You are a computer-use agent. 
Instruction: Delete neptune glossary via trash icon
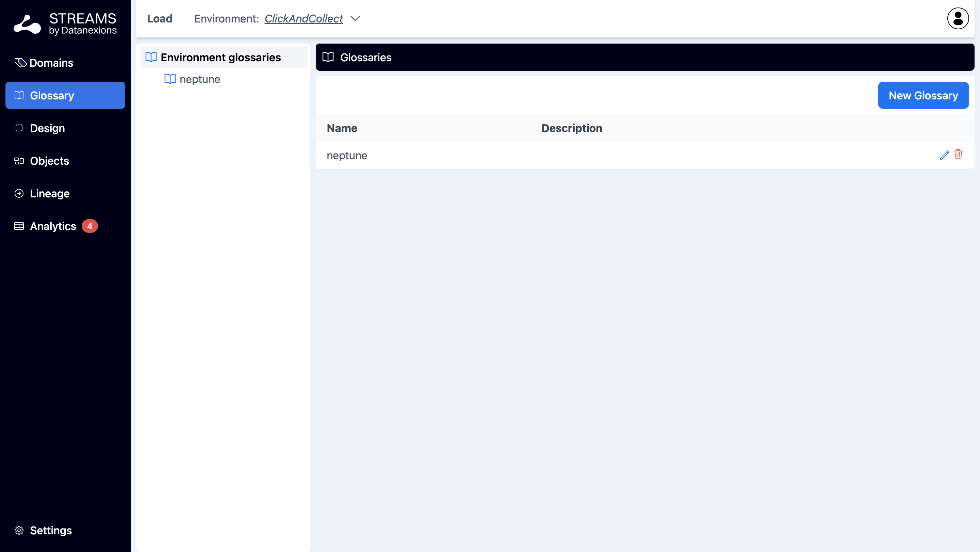click(958, 154)
